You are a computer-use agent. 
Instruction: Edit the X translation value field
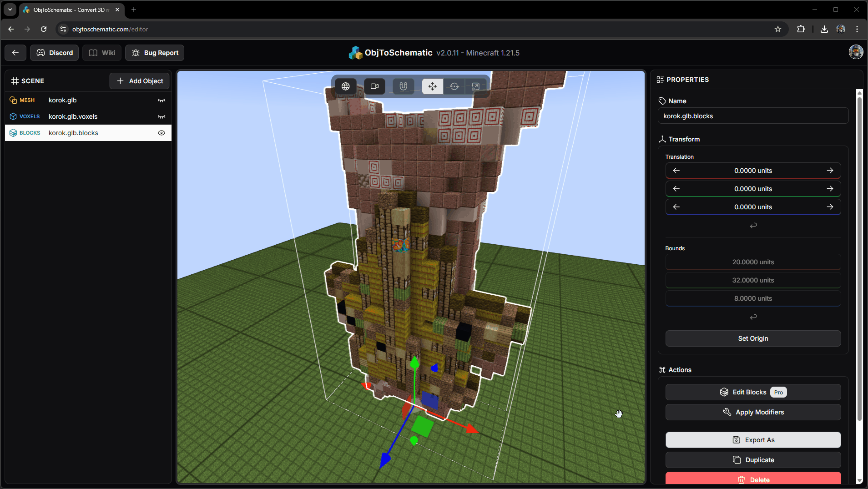[753, 171]
